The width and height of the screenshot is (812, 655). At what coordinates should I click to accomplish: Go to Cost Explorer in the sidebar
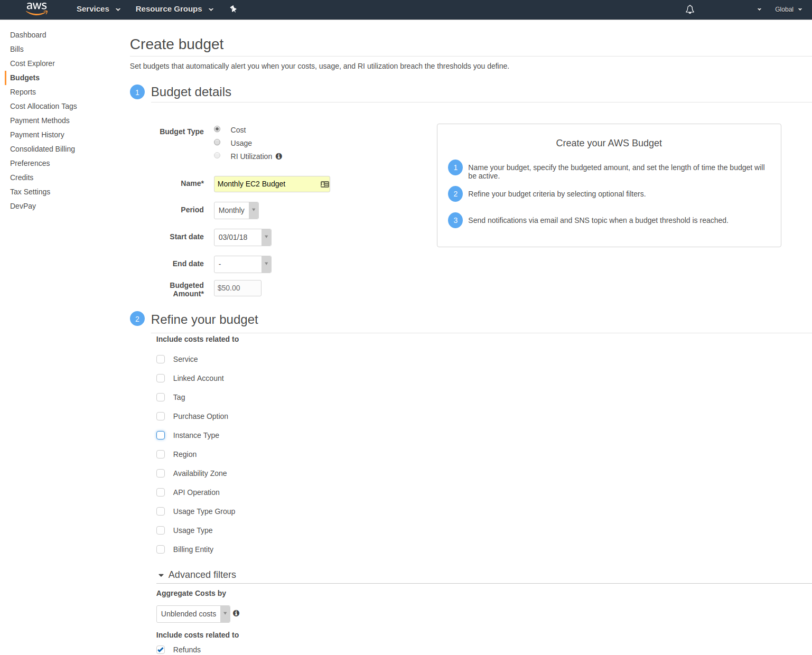click(x=32, y=63)
